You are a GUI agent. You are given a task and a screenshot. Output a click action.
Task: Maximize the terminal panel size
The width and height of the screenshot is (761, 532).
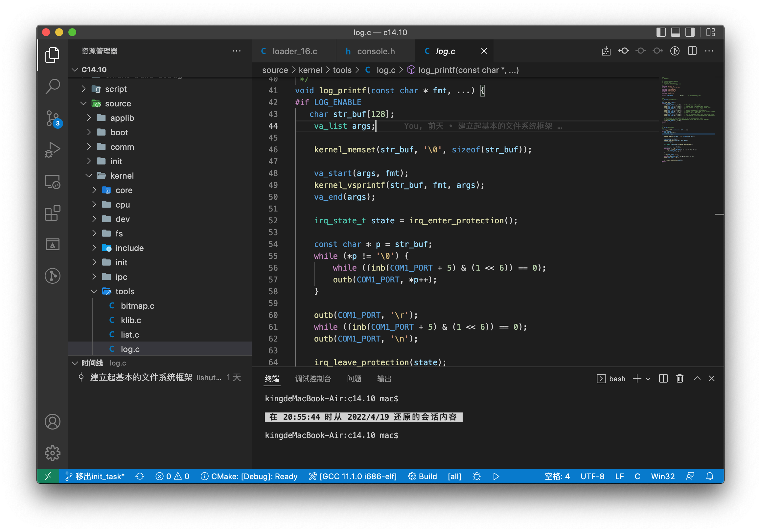697,378
